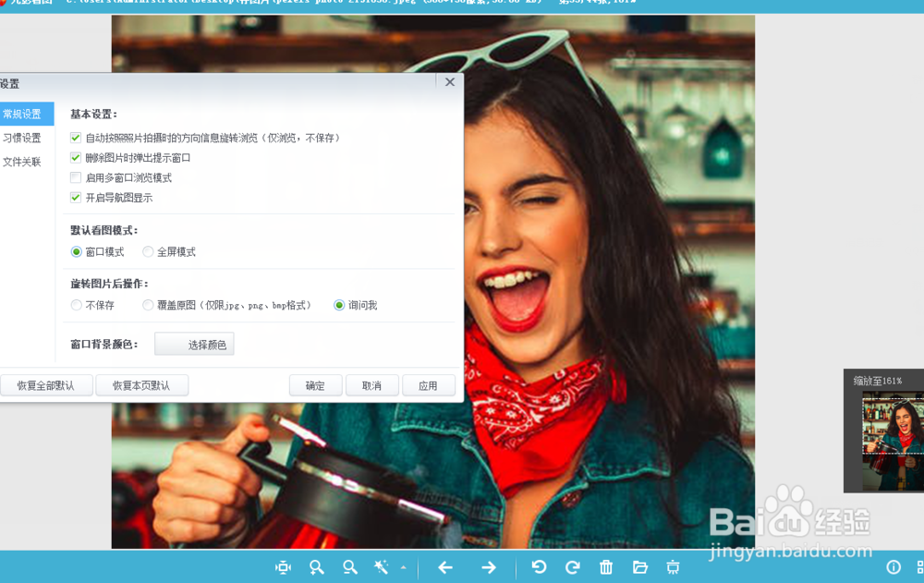Apply settings with 应用
The image size is (924, 583).
point(429,385)
